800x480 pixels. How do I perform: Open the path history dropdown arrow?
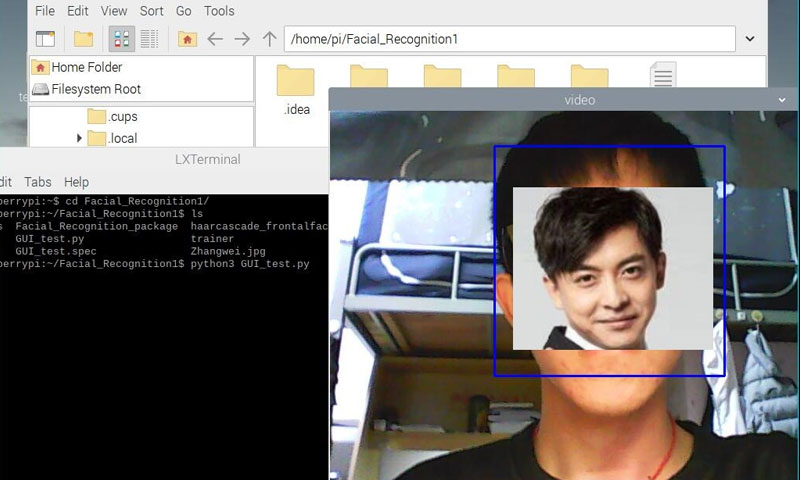[749, 39]
